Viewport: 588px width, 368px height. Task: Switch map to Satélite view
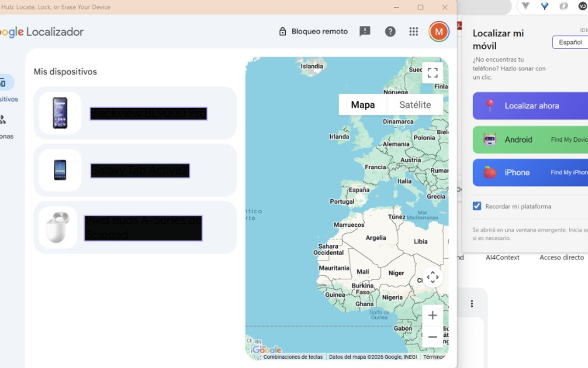415,105
